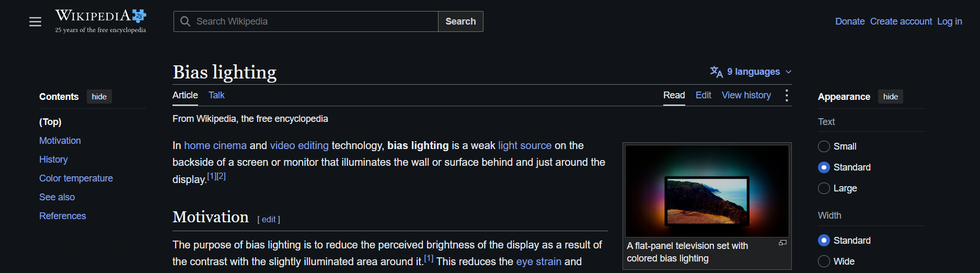Click the language translation icon
The image size is (980, 273).
point(716,72)
